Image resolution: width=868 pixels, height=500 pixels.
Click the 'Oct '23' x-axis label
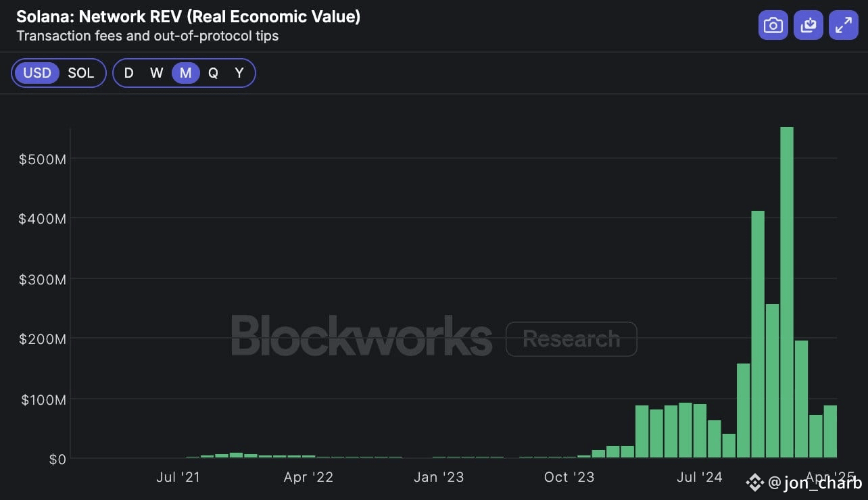click(569, 477)
